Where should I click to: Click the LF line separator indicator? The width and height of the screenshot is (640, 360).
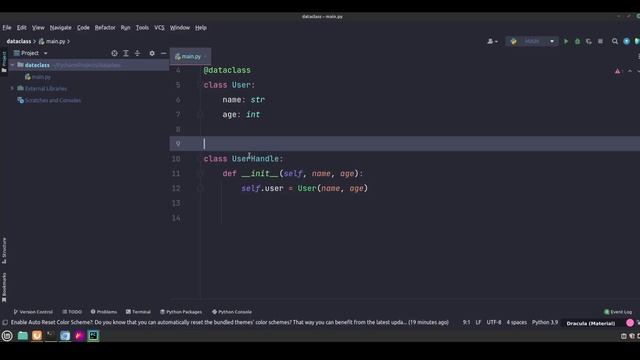pyautogui.click(x=478, y=322)
